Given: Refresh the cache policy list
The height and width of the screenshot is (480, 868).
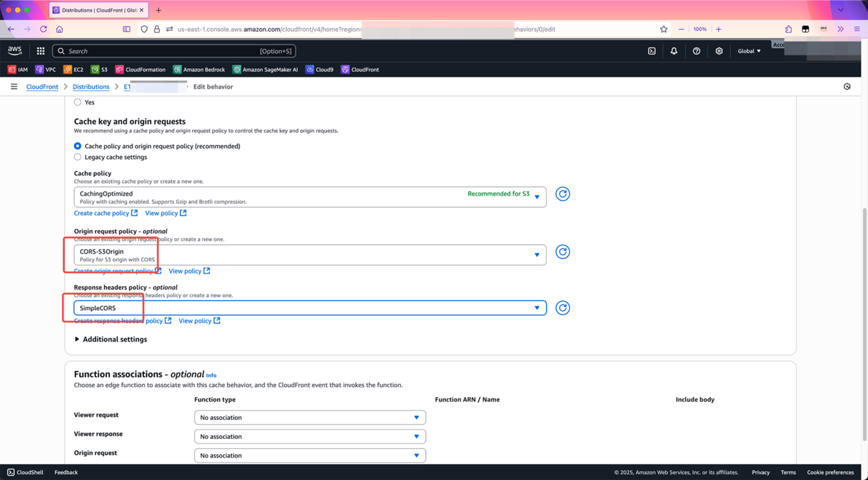Looking at the screenshot, I should (562, 194).
